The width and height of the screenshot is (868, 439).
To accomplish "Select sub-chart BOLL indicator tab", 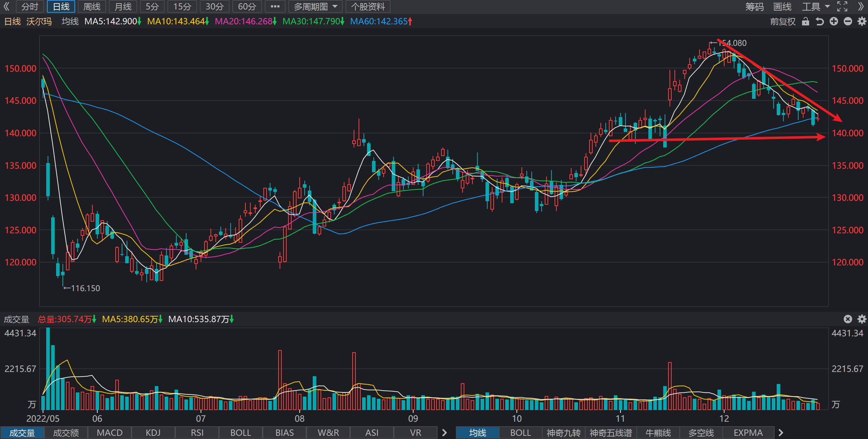I will [241, 433].
